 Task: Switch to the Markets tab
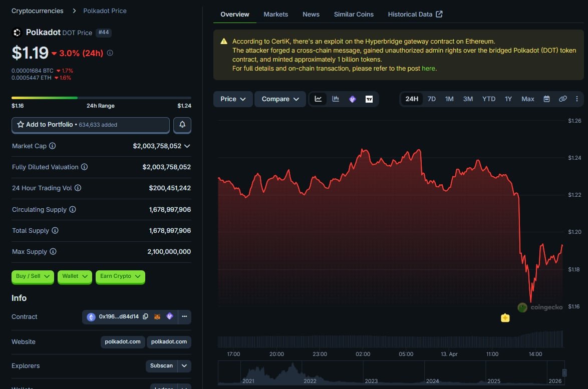(275, 14)
